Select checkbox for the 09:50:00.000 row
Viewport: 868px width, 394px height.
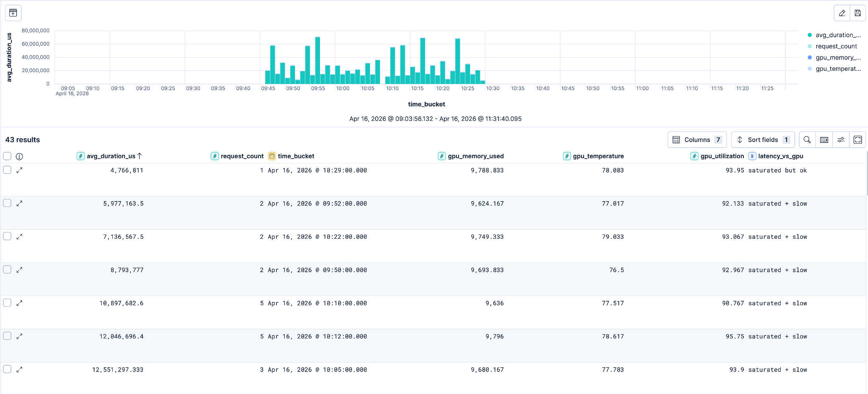point(7,269)
